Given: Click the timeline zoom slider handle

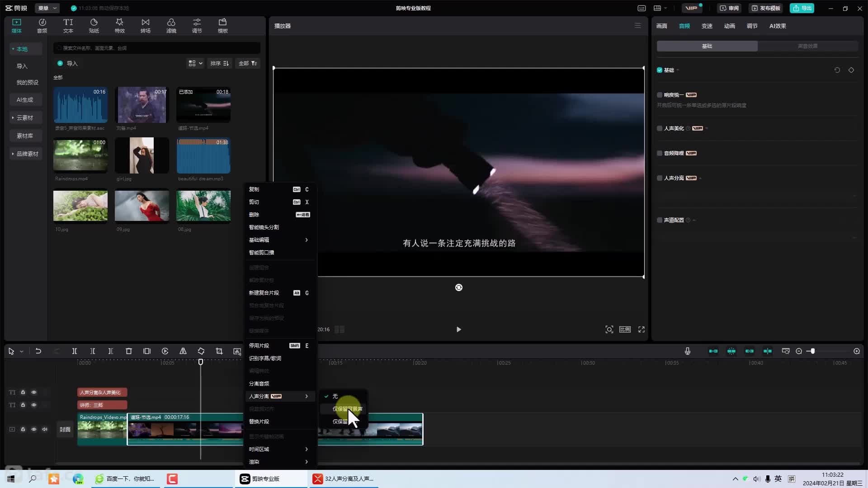Looking at the screenshot, I should pyautogui.click(x=812, y=351).
